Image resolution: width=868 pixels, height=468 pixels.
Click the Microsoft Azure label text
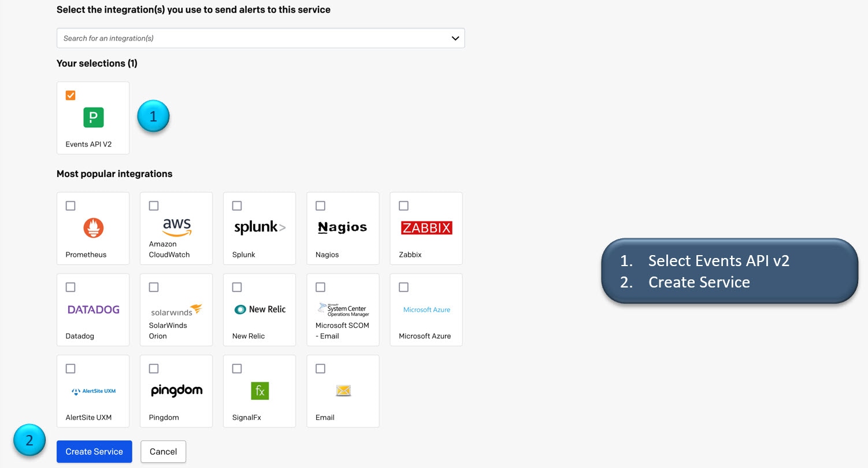click(x=425, y=337)
